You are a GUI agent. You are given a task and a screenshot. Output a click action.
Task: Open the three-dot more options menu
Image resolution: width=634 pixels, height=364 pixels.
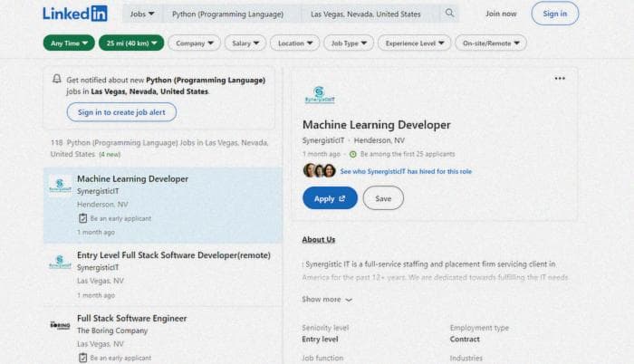pyautogui.click(x=560, y=78)
